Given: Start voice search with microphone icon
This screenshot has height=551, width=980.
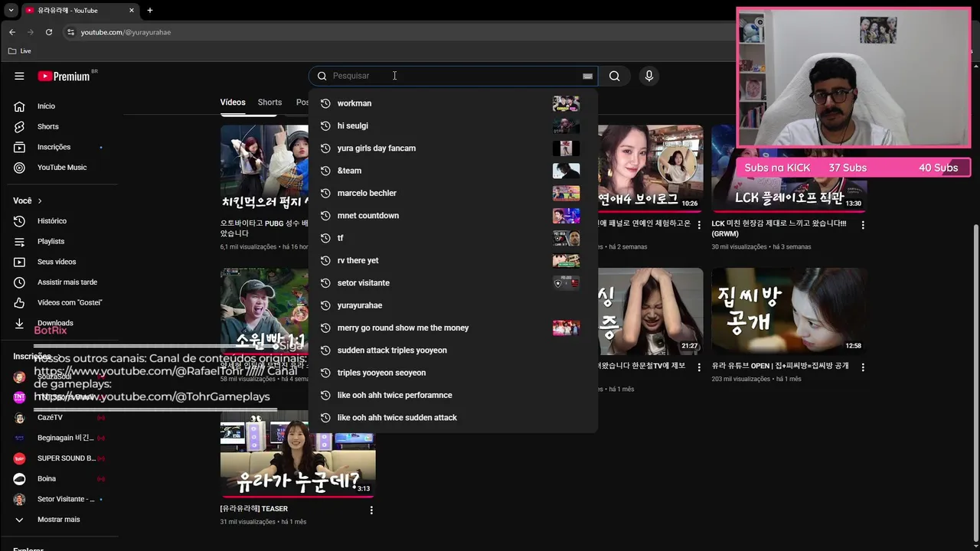Looking at the screenshot, I should tap(648, 76).
